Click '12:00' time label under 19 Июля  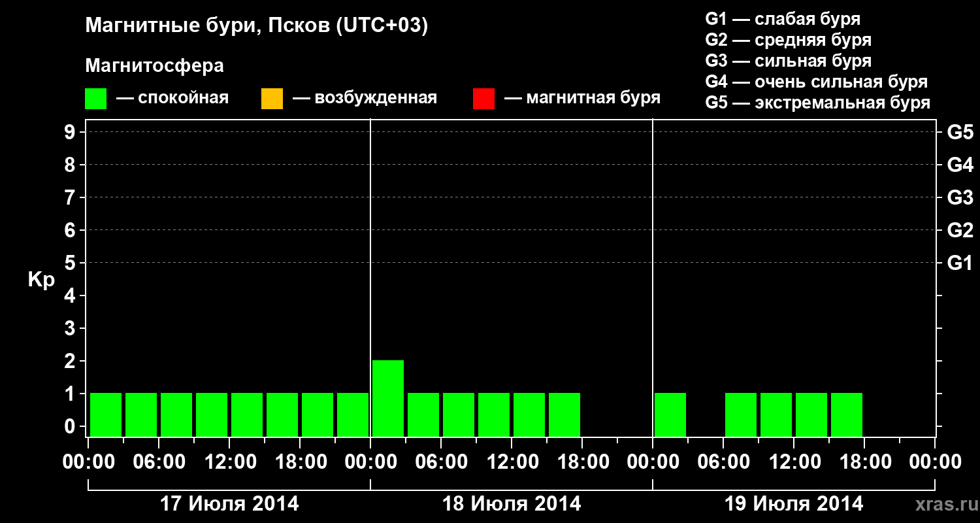click(794, 462)
